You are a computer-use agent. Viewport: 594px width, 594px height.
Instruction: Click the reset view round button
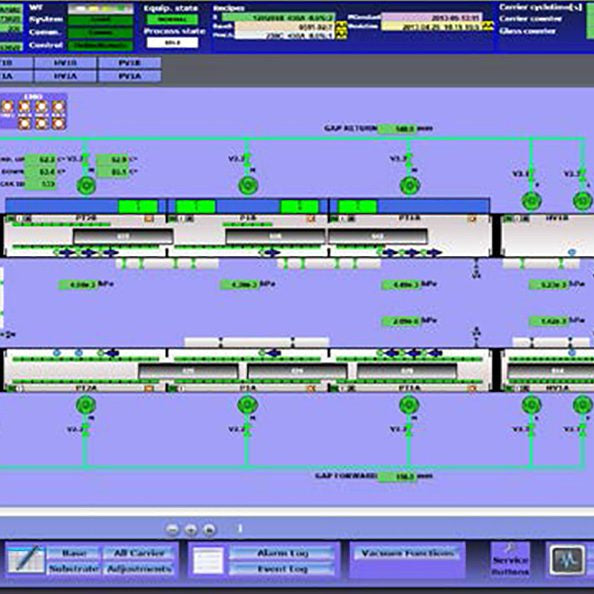click(209, 529)
